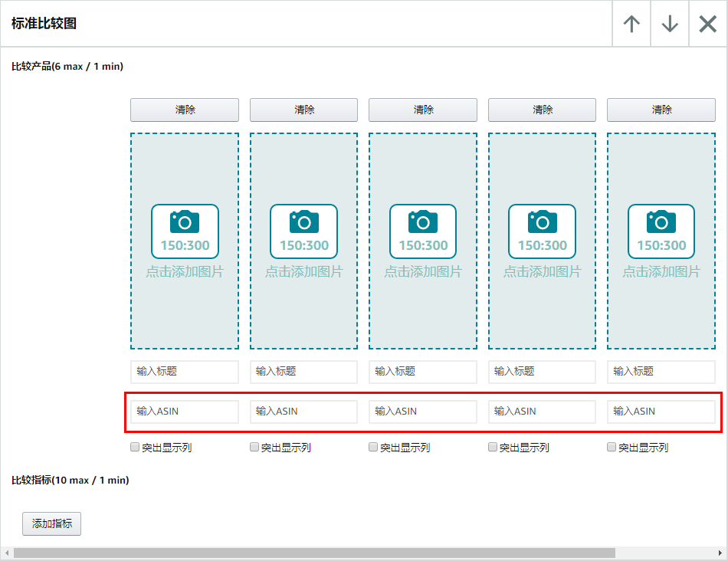Click camera icon in third product column
The height and width of the screenshot is (561, 728).
(x=423, y=222)
